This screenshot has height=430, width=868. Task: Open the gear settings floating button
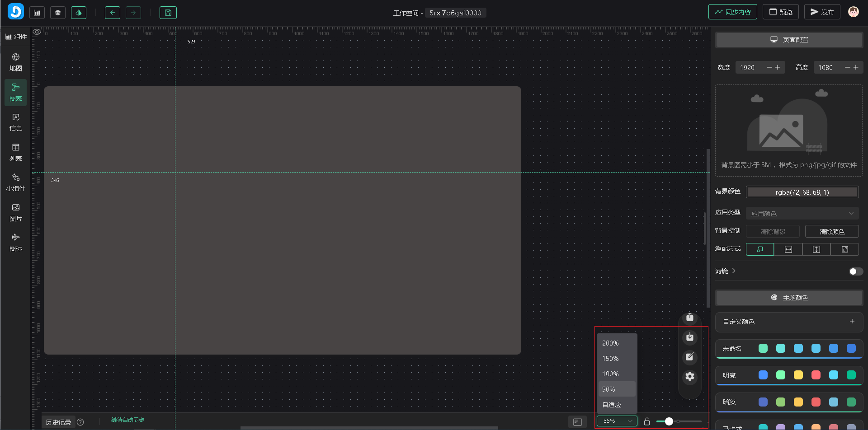click(x=689, y=376)
